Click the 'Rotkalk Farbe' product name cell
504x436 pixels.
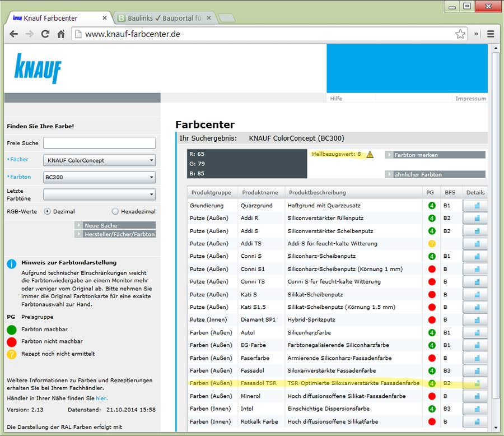pyautogui.click(x=259, y=421)
